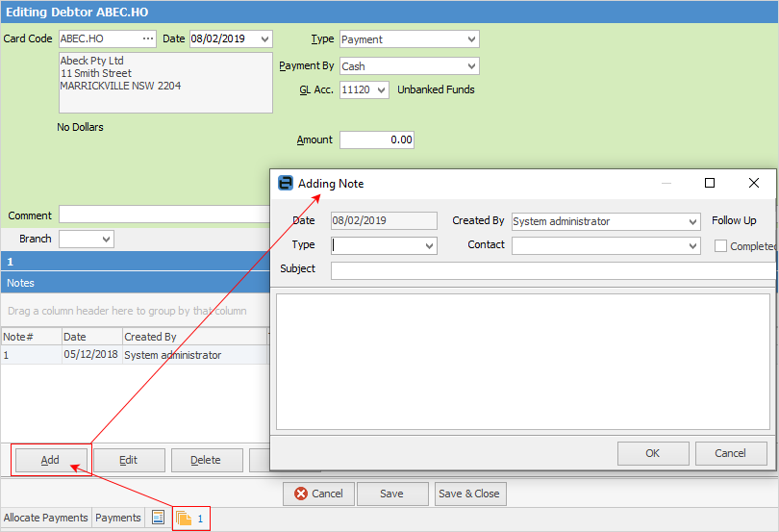Open the Type Payment dropdown
This screenshot has width=779, height=532.
(x=471, y=39)
